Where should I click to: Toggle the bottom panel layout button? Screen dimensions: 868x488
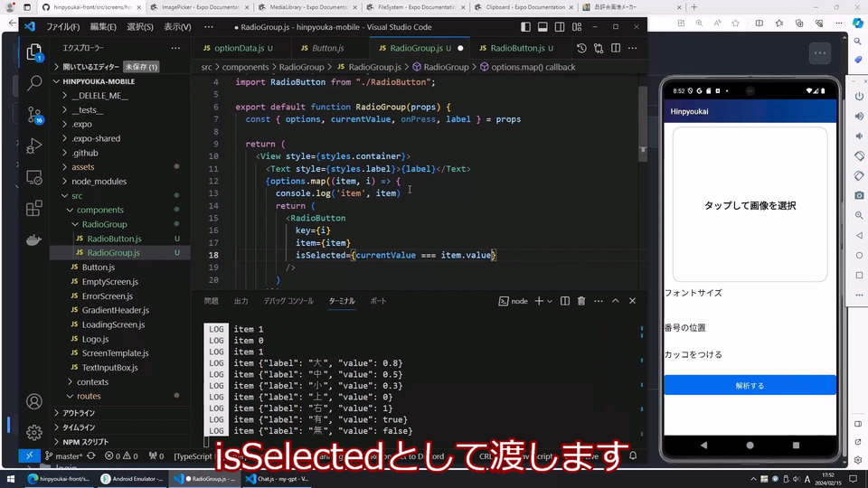[x=542, y=26]
